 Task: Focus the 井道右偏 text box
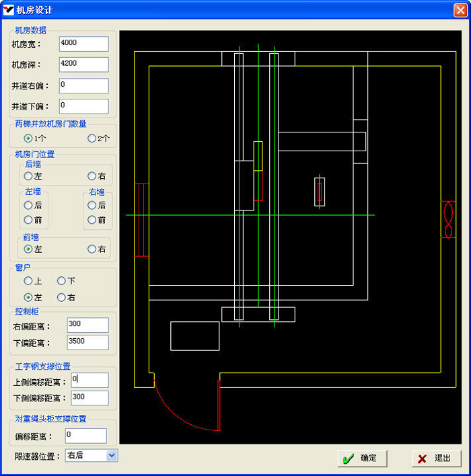point(84,85)
